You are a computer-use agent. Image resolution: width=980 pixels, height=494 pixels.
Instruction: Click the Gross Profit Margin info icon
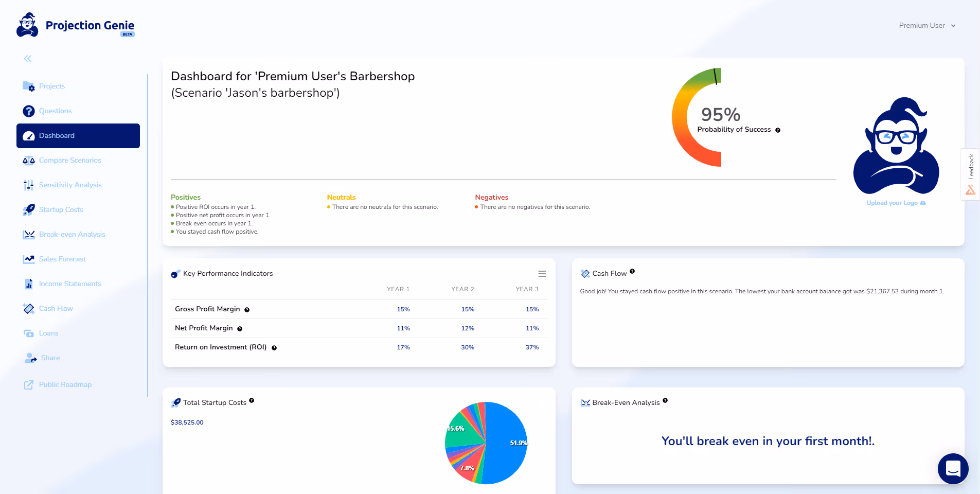click(247, 310)
